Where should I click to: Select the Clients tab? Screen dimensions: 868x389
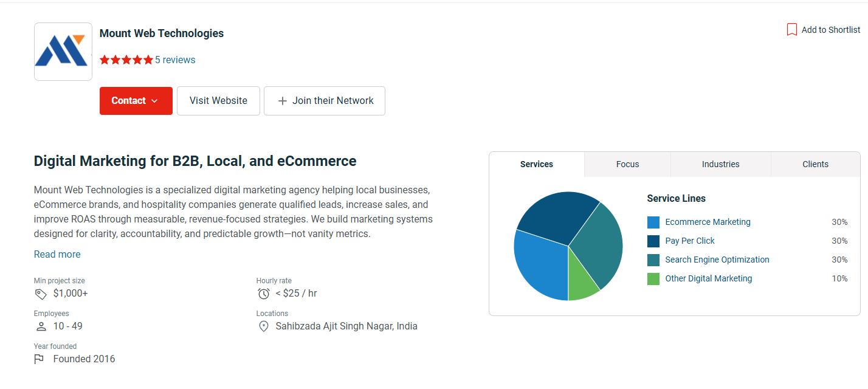815,164
